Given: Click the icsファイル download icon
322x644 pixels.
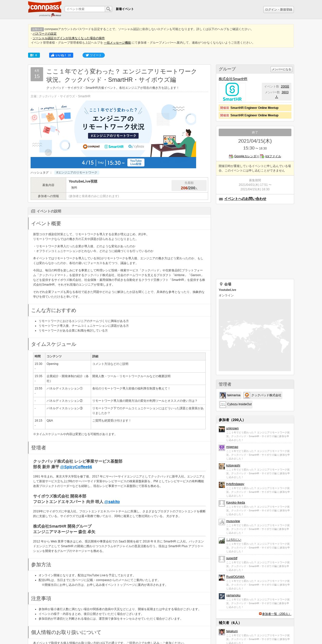Looking at the screenshot, I should 262,156.
